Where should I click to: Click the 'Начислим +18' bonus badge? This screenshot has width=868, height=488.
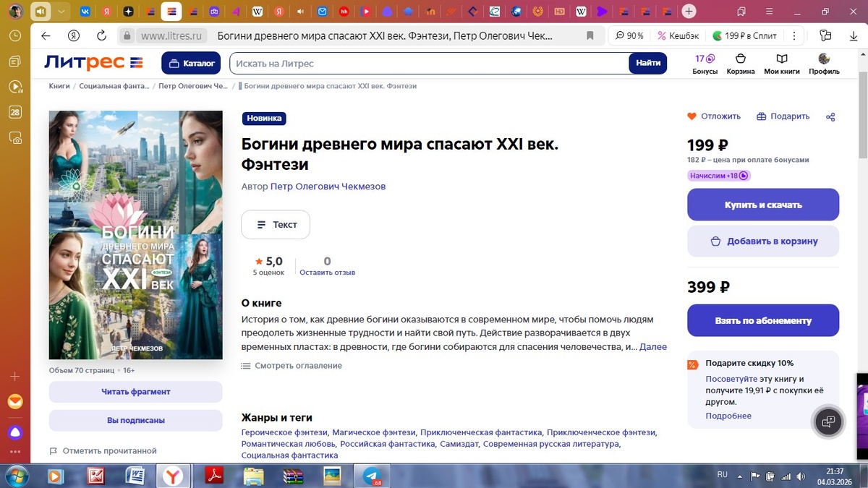pos(719,176)
